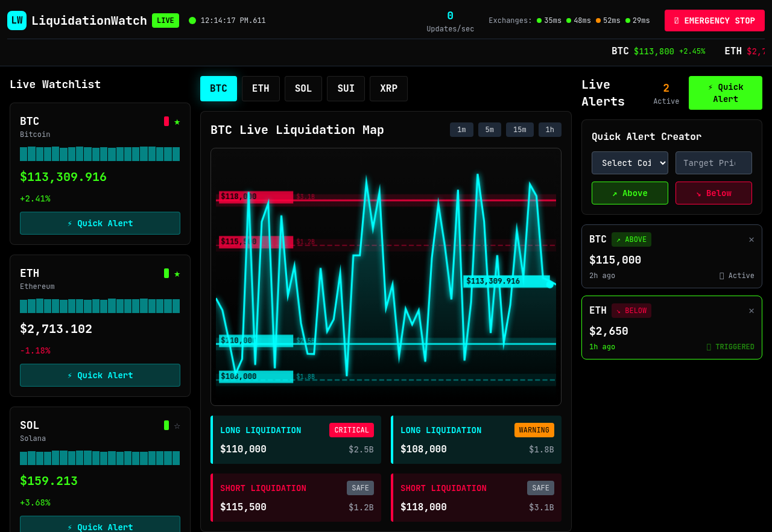Image resolution: width=772 pixels, height=532 pixels.
Task: Click the green status dot beside 35ms latency
Action: 539,20
